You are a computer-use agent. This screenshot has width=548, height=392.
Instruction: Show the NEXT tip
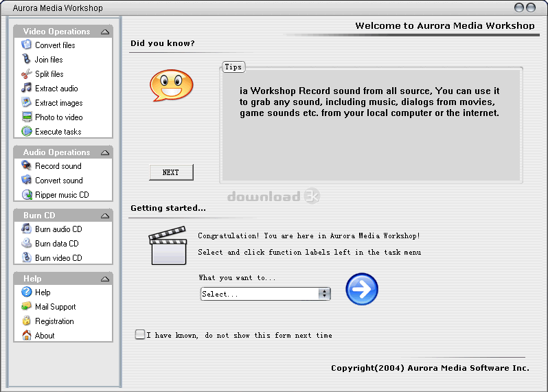(x=171, y=172)
